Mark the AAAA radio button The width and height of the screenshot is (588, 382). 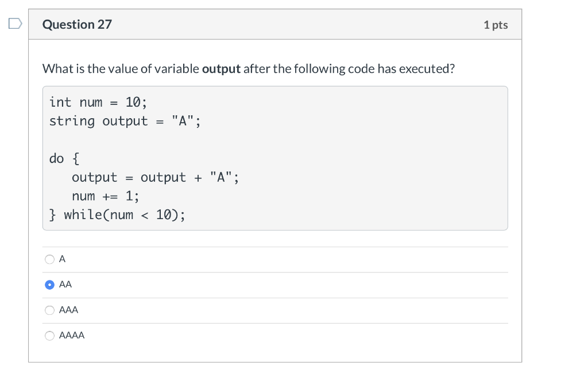pos(49,336)
